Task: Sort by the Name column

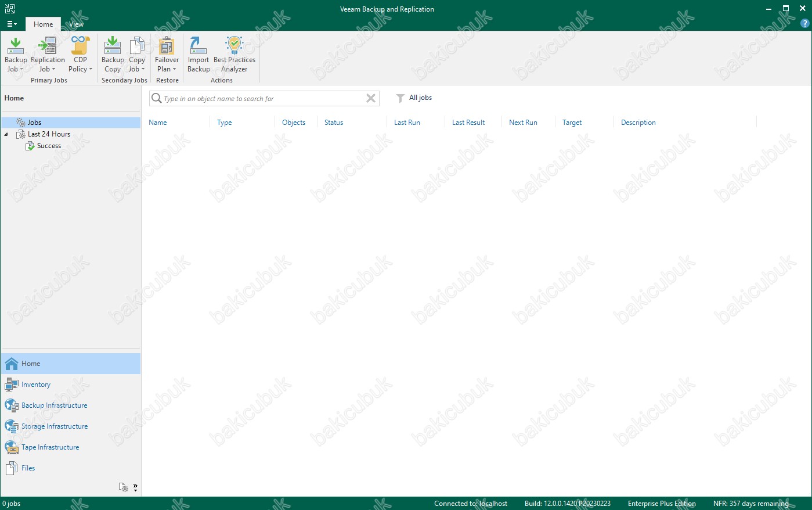Action: tap(158, 123)
